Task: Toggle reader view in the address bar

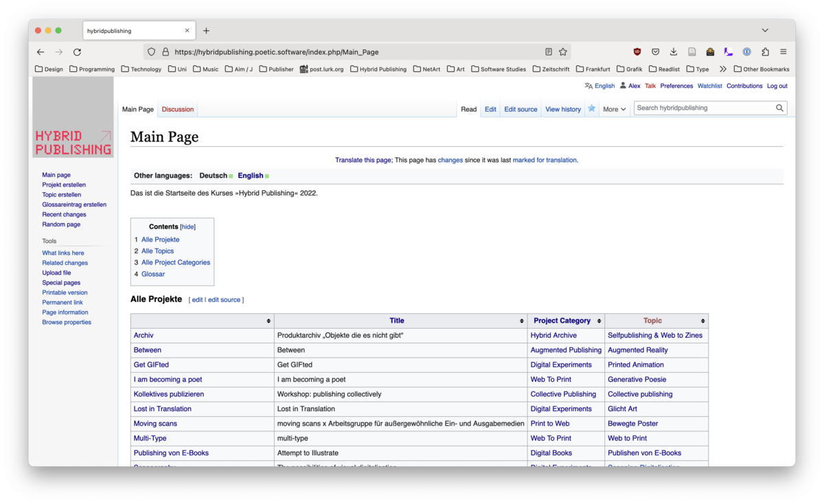Action: (x=548, y=51)
